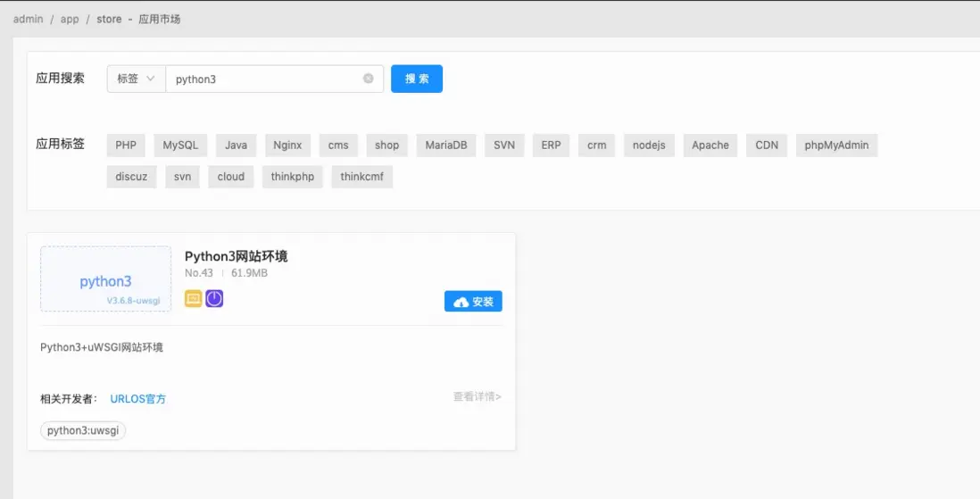Go to store in breadcrumb

[x=109, y=19]
